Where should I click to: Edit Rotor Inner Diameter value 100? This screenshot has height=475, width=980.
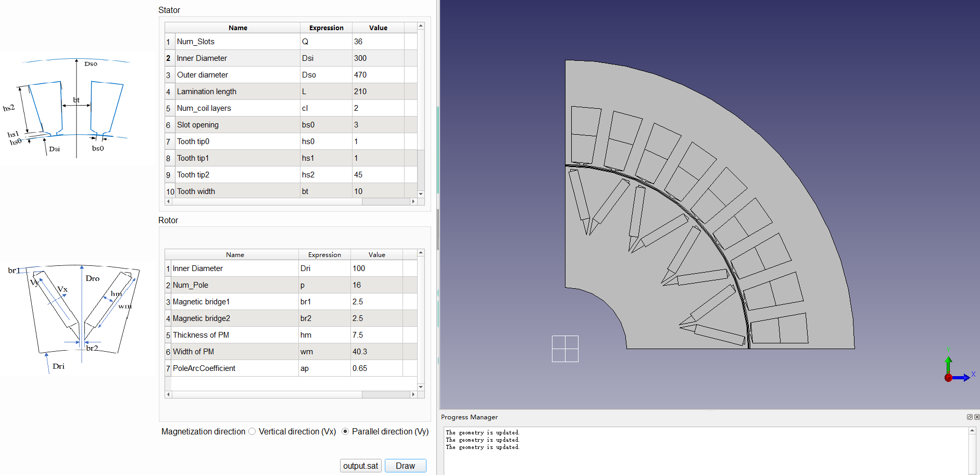pos(377,268)
